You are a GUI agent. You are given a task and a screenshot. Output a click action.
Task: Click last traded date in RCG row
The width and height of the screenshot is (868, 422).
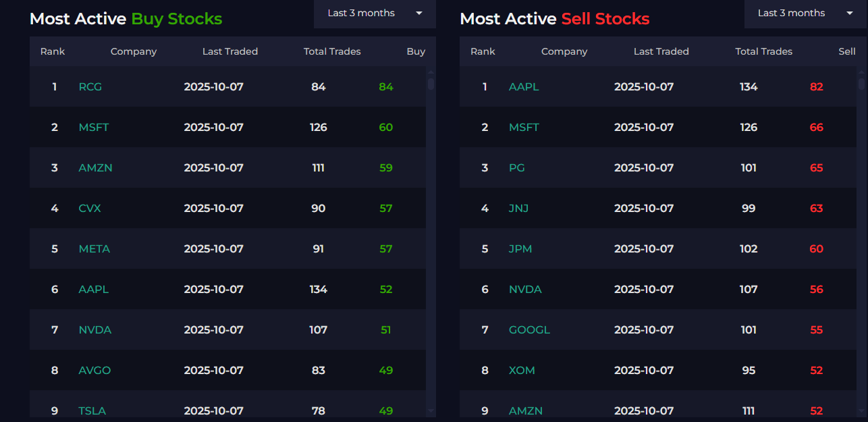click(214, 86)
